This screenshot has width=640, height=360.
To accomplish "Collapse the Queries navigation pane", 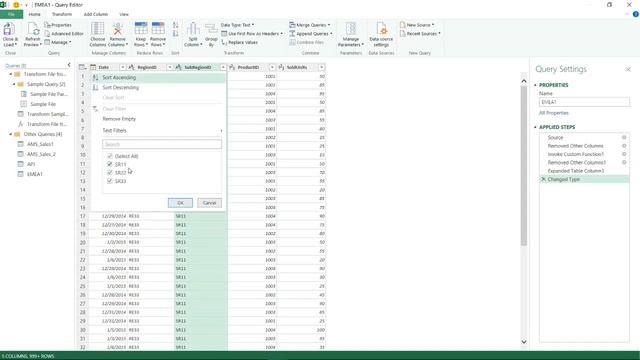I will coord(69,65).
